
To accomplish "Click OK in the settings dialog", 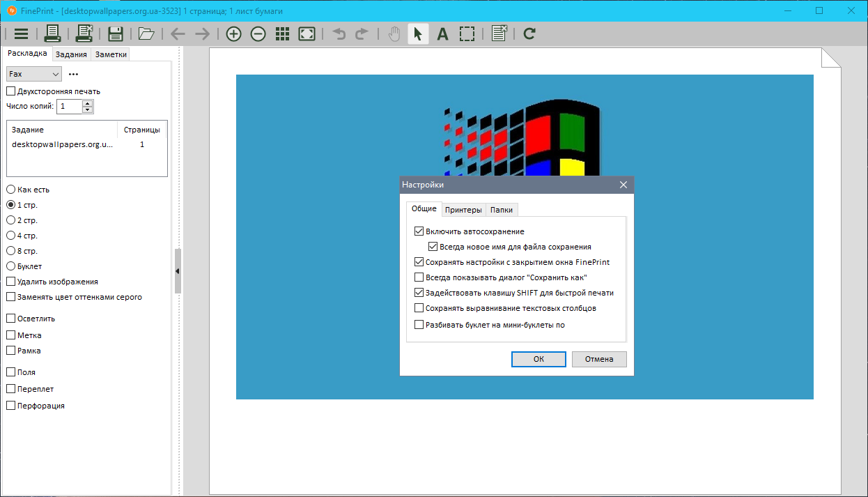I will point(538,359).
